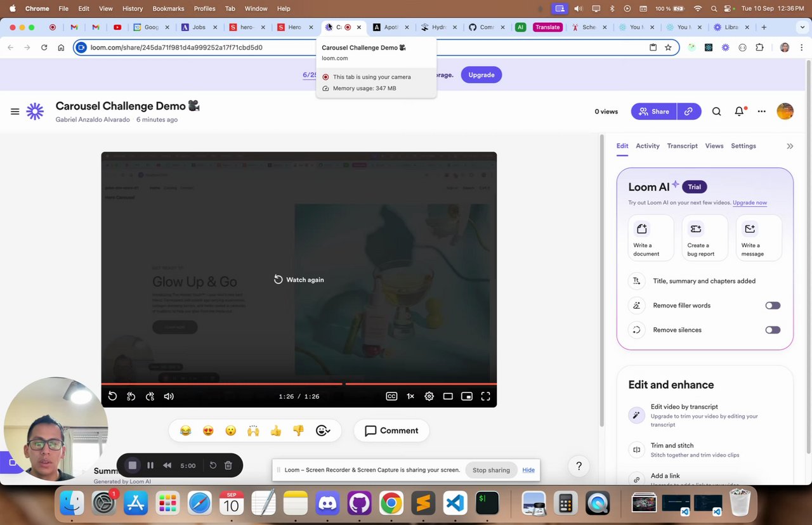
Task: Select Write a document card
Action: click(x=651, y=238)
